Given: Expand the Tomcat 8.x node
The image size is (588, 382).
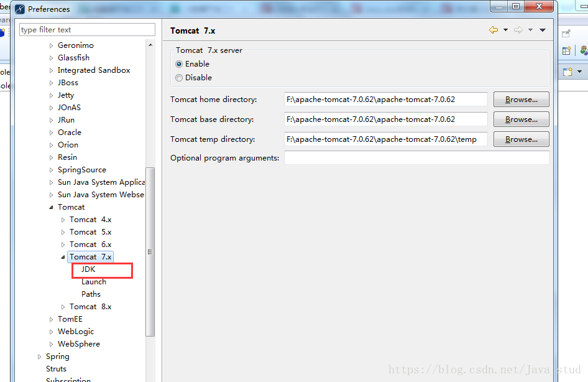Looking at the screenshot, I should [x=63, y=307].
